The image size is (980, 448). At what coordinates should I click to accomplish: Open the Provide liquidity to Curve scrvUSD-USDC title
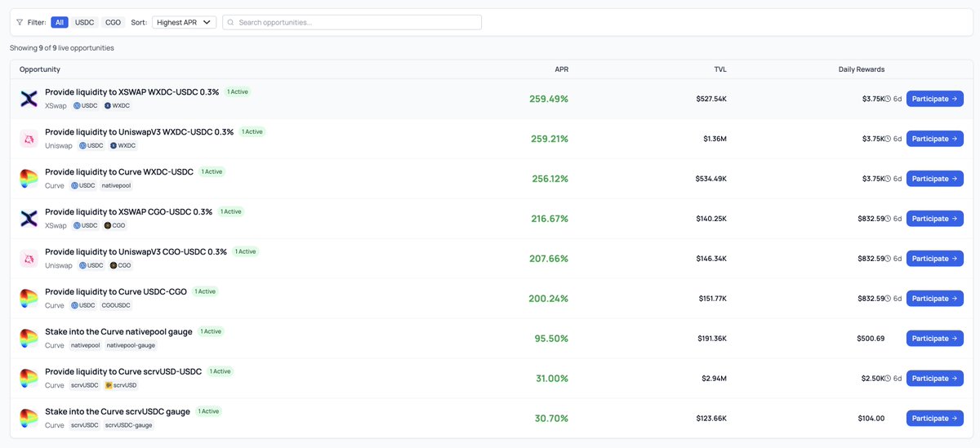pos(123,372)
